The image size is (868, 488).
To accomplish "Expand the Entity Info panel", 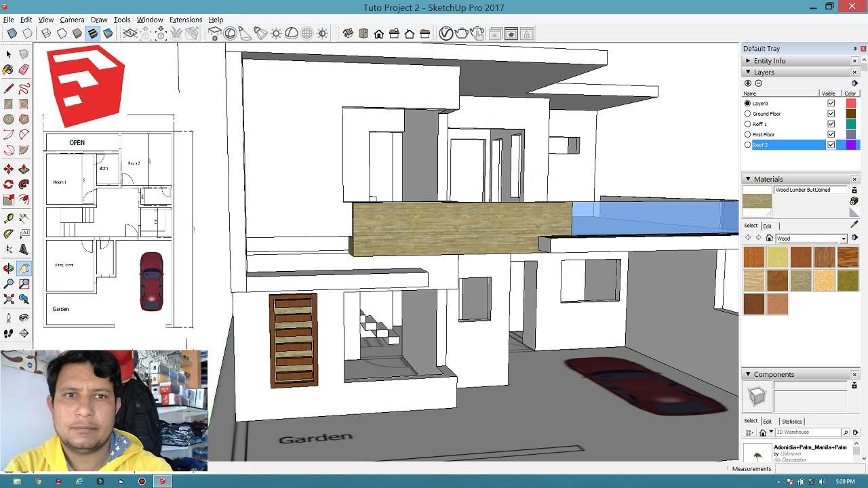I will pos(748,61).
